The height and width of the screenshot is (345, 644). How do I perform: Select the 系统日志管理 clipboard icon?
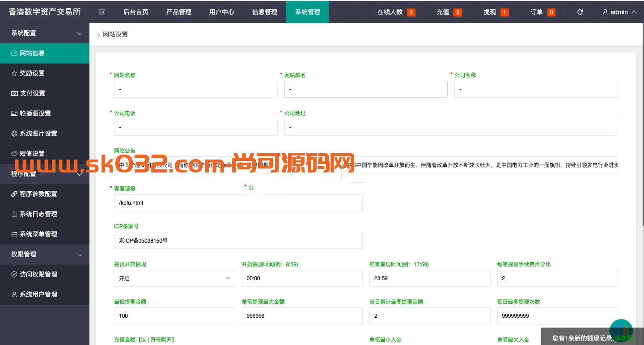[x=14, y=214]
